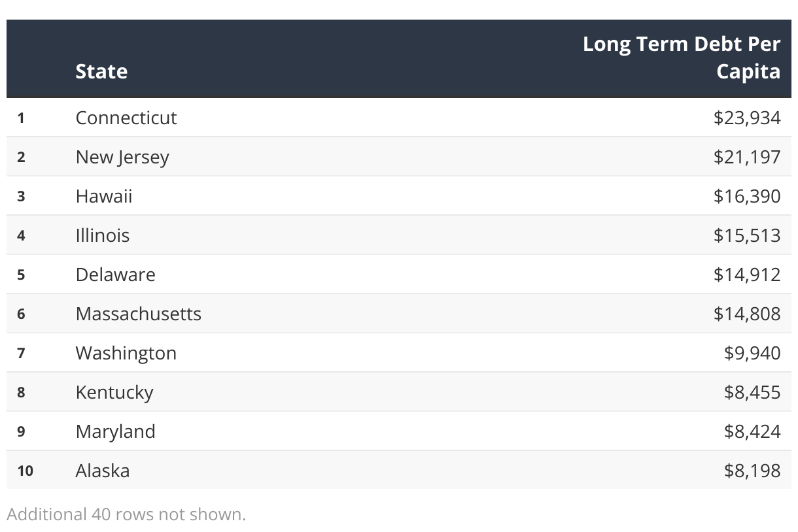Select Alaska's $8,198 debt cell
Viewport: 798px width, 532px height.
pos(752,471)
